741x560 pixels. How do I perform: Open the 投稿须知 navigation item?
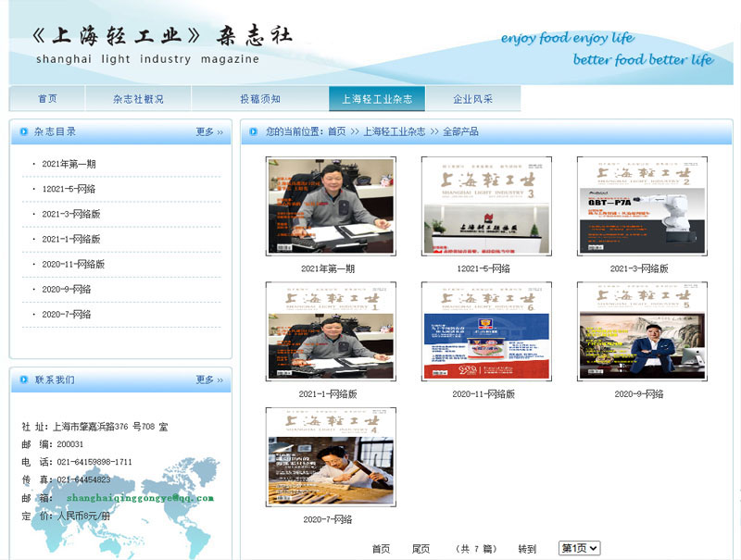(260, 99)
